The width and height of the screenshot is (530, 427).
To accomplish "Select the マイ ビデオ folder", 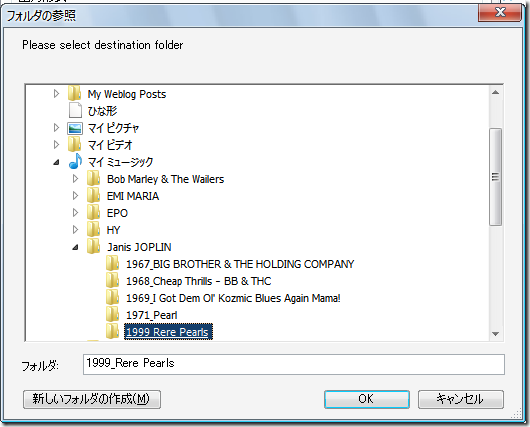I will coord(110,145).
